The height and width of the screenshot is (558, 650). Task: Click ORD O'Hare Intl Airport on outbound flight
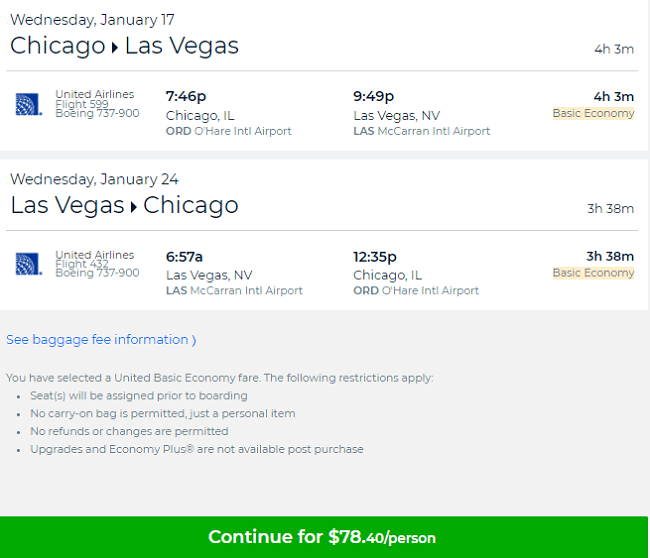228,131
